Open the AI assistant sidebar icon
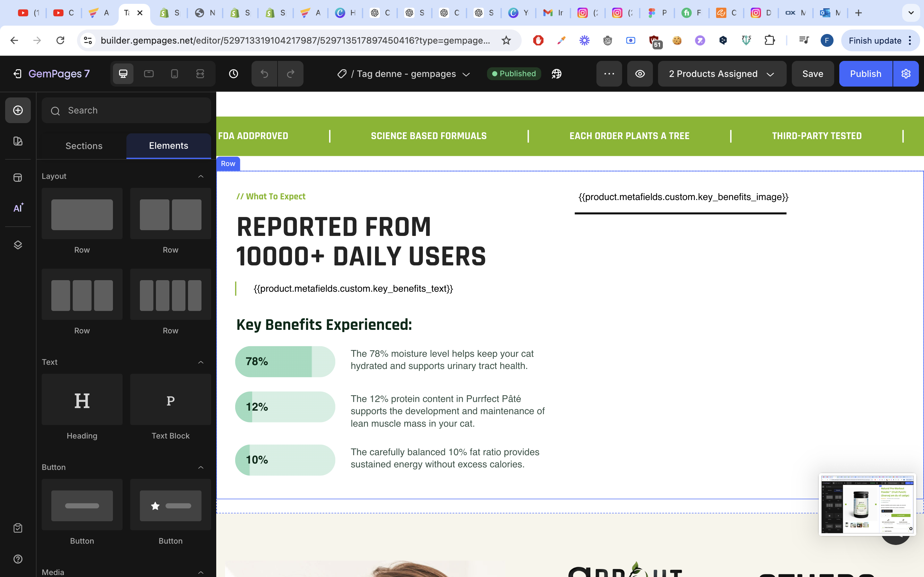This screenshot has width=924, height=577. coord(18,208)
